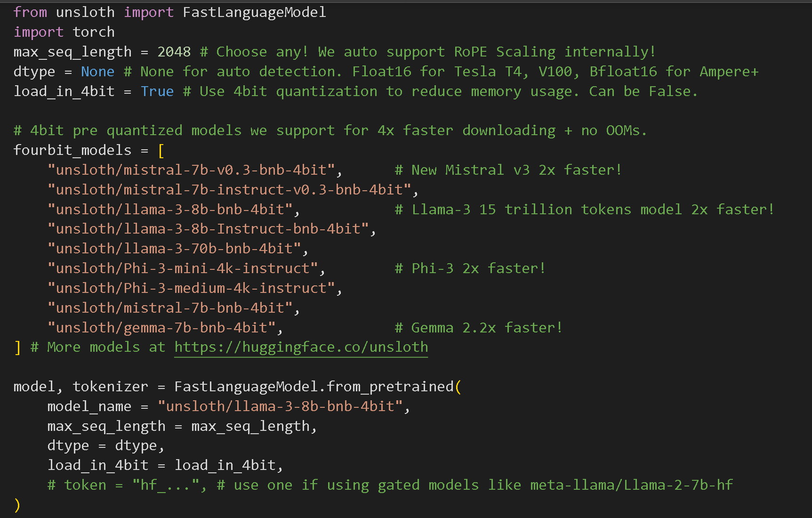This screenshot has width=812, height=518.
Task: Click the "Gemma 2.2x faster!" comment
Action: tap(478, 328)
